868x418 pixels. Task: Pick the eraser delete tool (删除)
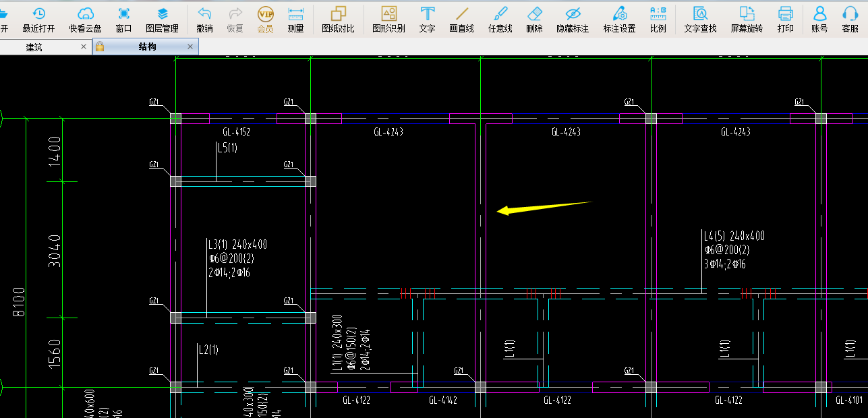(534, 19)
